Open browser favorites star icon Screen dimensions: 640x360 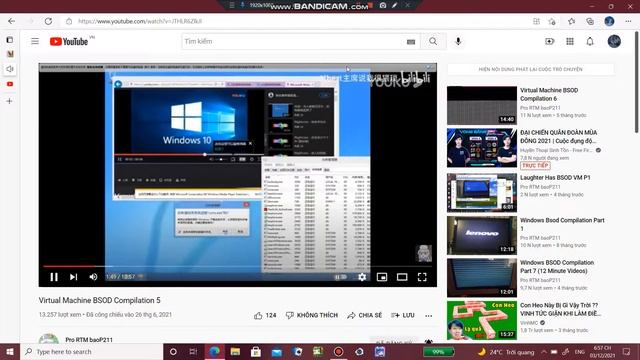tap(571, 21)
